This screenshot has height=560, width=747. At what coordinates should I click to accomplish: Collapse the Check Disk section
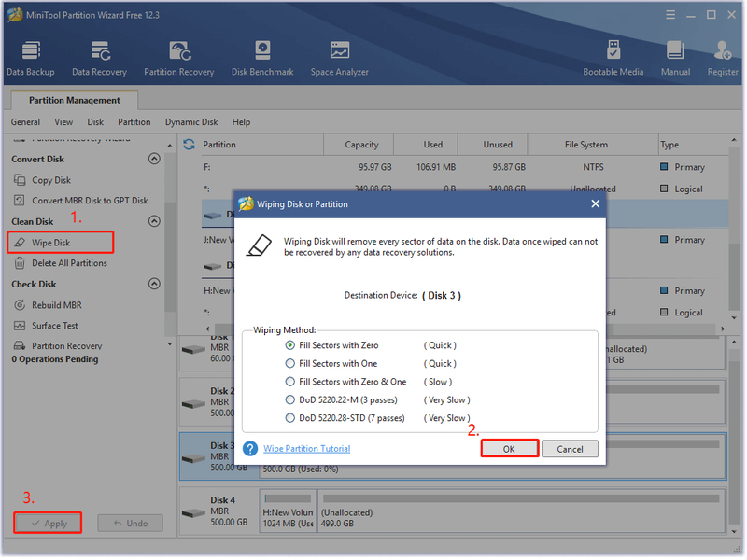[154, 284]
